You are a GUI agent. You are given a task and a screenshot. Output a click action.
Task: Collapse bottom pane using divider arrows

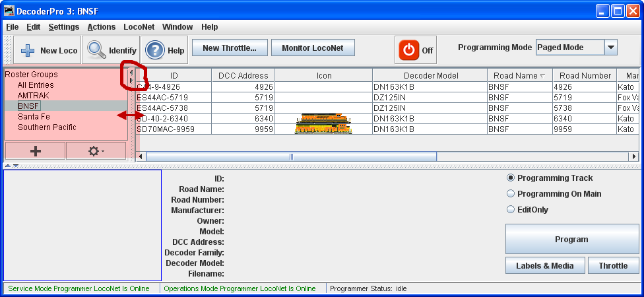15,166
